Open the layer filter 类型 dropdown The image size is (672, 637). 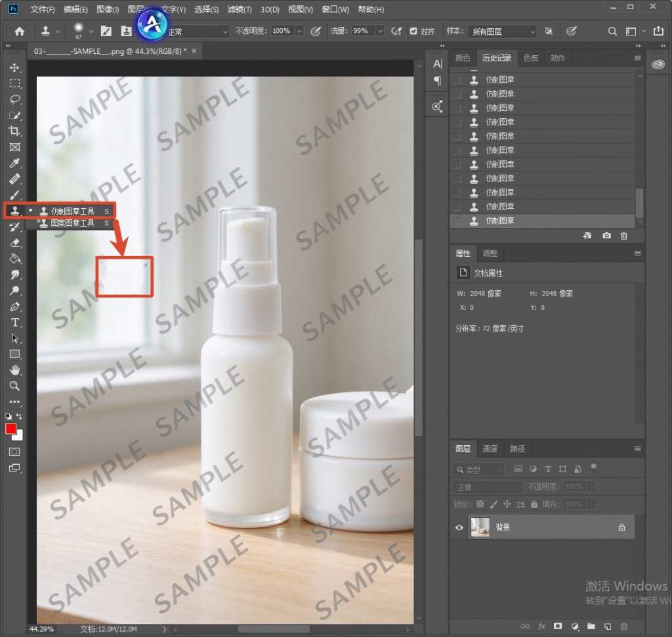pyautogui.click(x=478, y=470)
